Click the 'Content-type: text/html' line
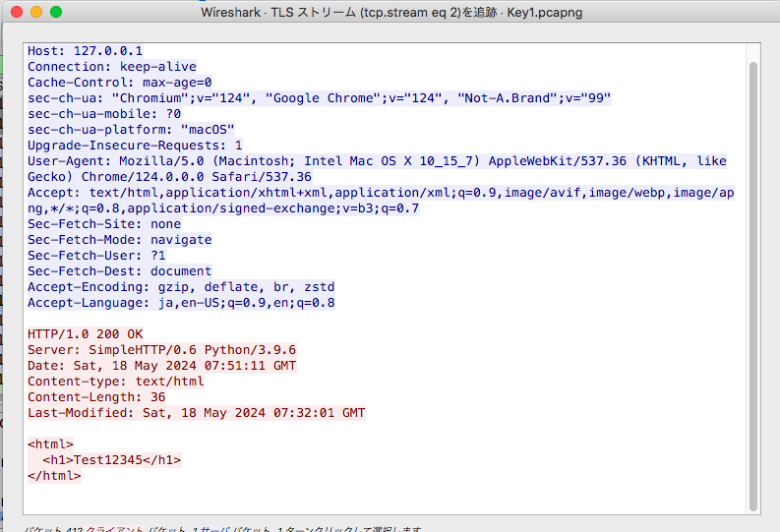This screenshot has width=780, height=532. pos(116,382)
